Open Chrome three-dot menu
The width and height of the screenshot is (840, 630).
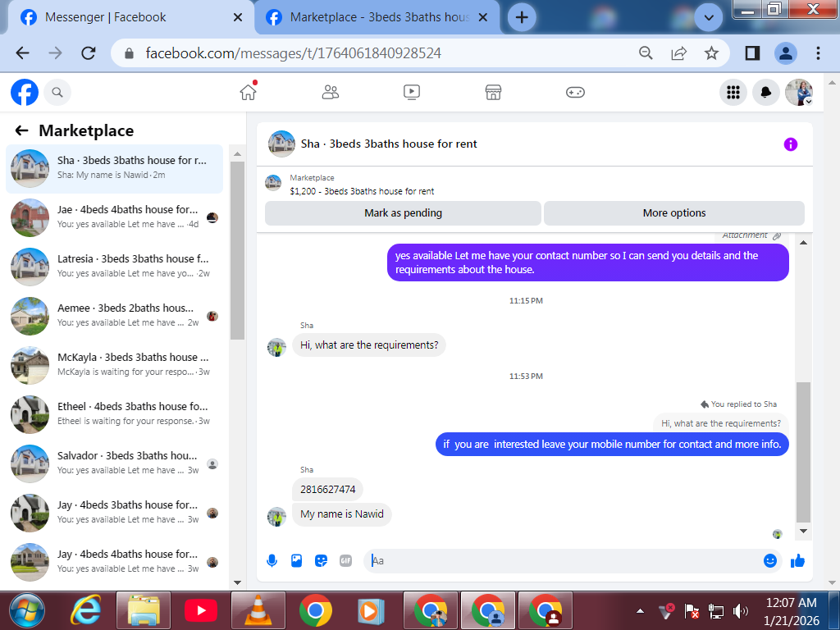coord(818,53)
